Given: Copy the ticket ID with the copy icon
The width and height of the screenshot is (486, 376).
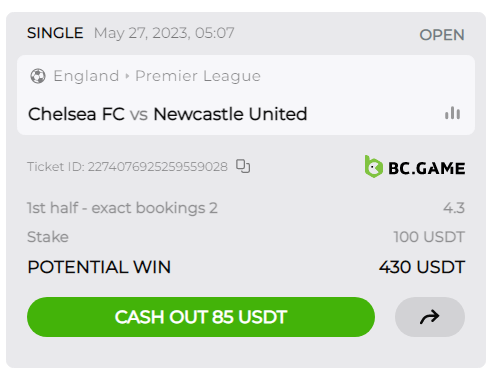Looking at the screenshot, I should (243, 166).
